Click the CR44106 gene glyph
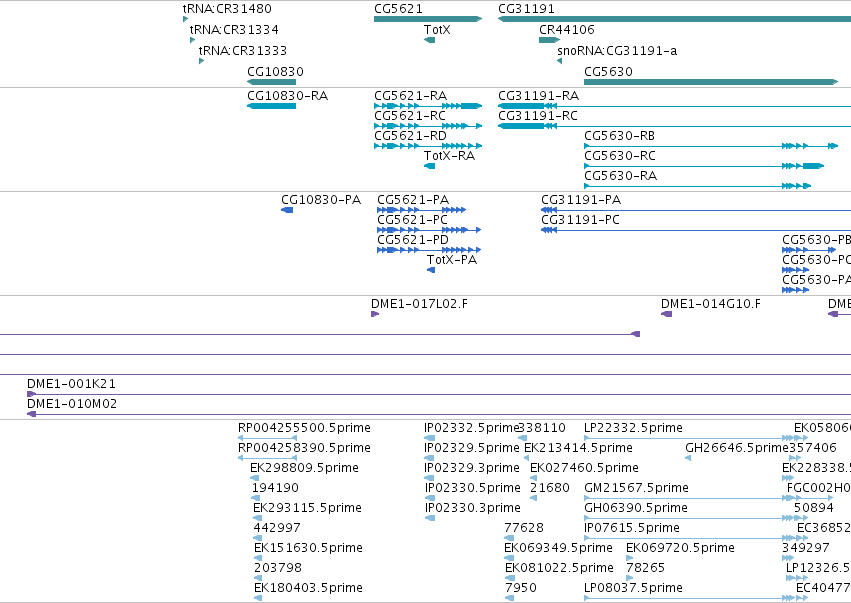The width and height of the screenshot is (851, 603). click(x=549, y=40)
